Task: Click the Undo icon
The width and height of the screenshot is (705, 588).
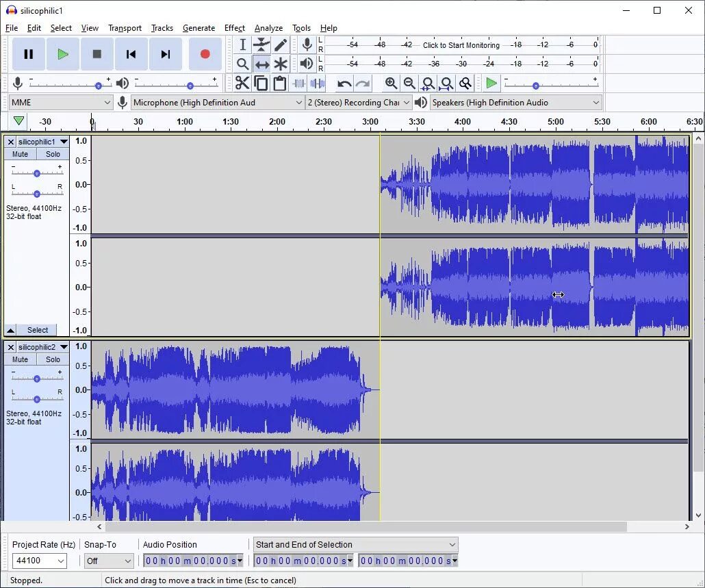Action: [x=343, y=83]
